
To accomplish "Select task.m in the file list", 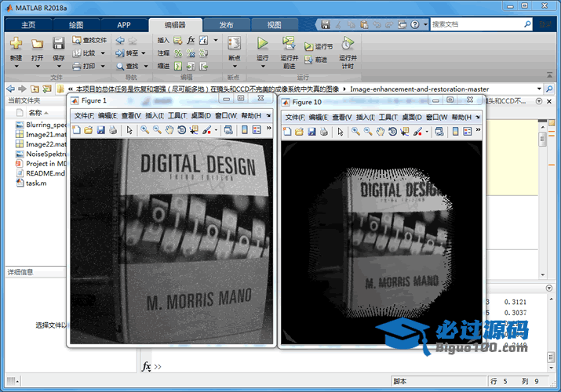I will pos(31,183).
